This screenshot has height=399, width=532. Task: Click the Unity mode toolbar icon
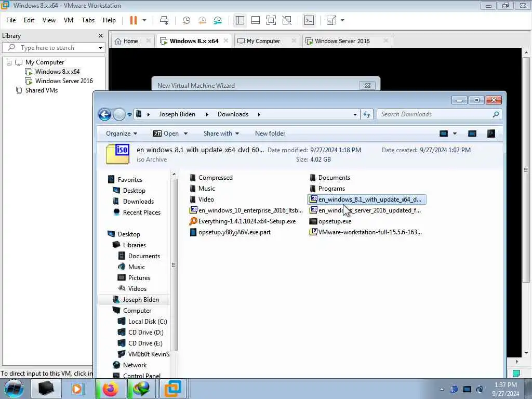(x=287, y=20)
